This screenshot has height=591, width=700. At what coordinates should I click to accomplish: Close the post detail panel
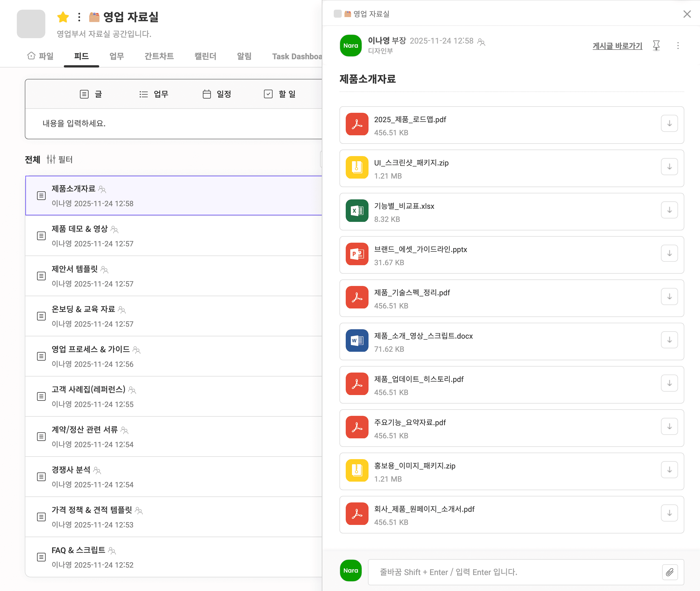[687, 14]
